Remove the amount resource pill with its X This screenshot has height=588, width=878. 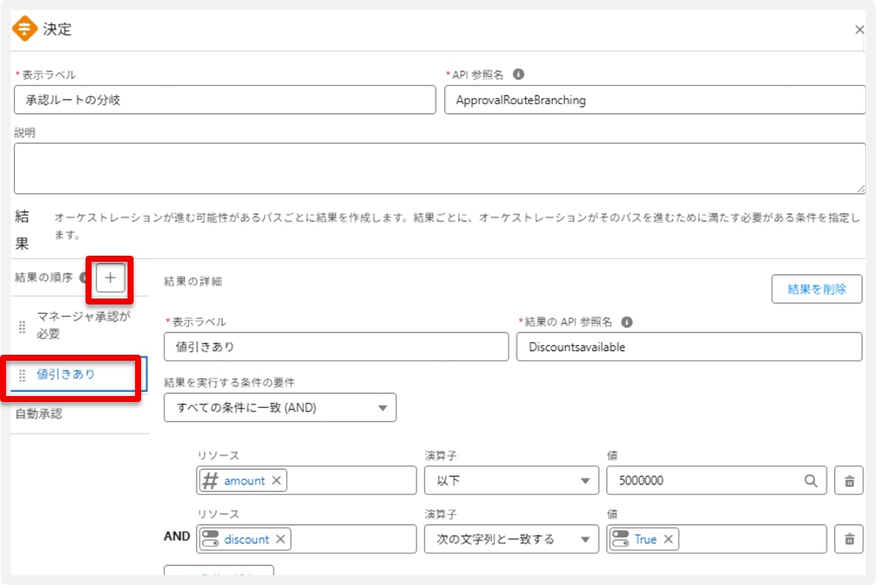click(x=276, y=481)
